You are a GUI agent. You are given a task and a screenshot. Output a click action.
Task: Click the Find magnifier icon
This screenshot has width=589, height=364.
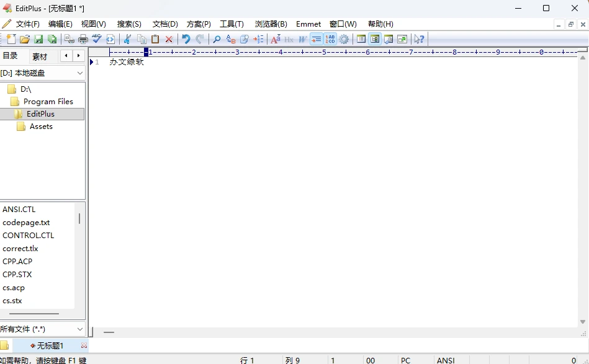[x=217, y=39]
